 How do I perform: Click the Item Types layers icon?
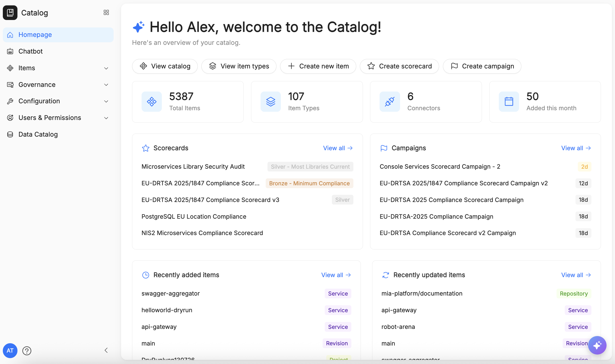point(271,102)
